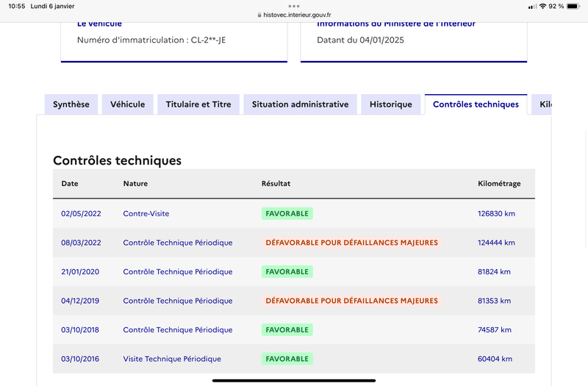Screen dimensions: 588x386
Task: Select the date 08/03/2022
Action: coord(81,243)
